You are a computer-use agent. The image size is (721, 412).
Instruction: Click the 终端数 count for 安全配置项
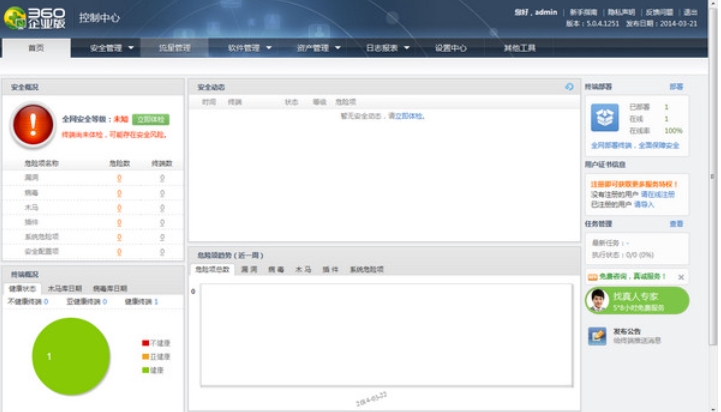pyautogui.click(x=162, y=252)
